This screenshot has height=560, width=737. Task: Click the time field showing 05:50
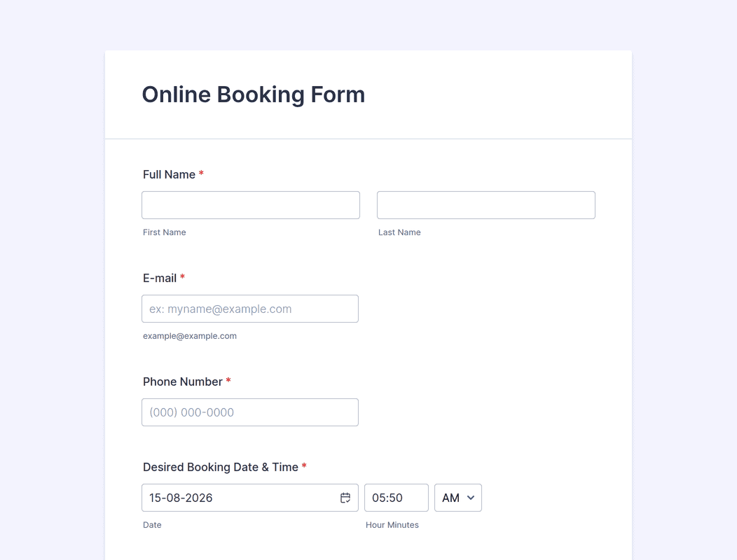click(397, 498)
